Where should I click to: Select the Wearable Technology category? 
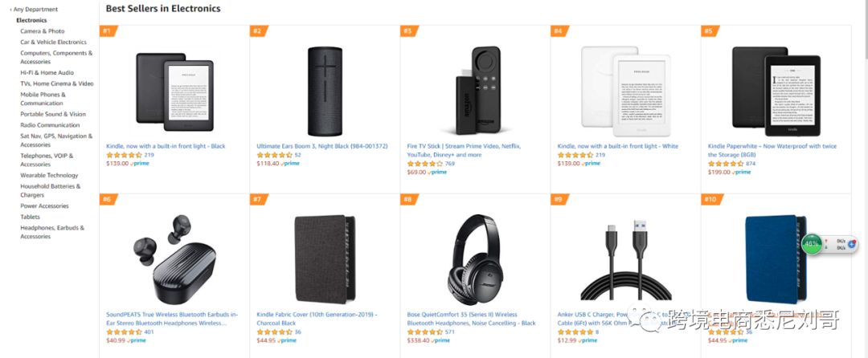coord(49,175)
